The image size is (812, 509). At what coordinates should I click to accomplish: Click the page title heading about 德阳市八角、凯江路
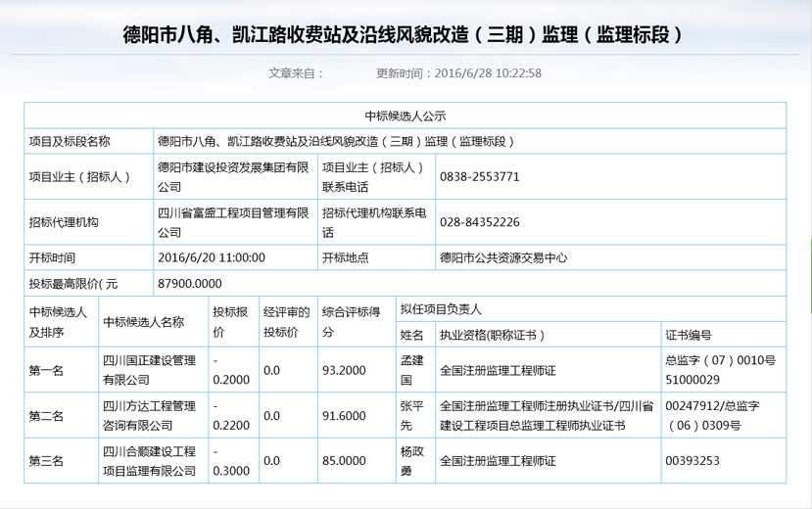[406, 36]
